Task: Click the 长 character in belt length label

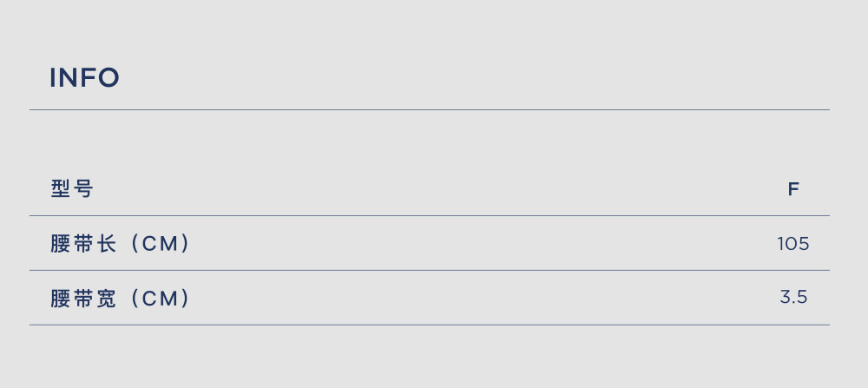Action: click(x=107, y=244)
